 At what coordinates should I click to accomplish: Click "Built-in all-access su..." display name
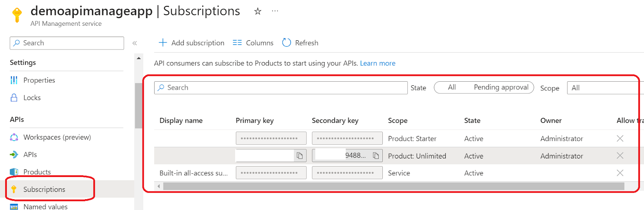tap(194, 173)
